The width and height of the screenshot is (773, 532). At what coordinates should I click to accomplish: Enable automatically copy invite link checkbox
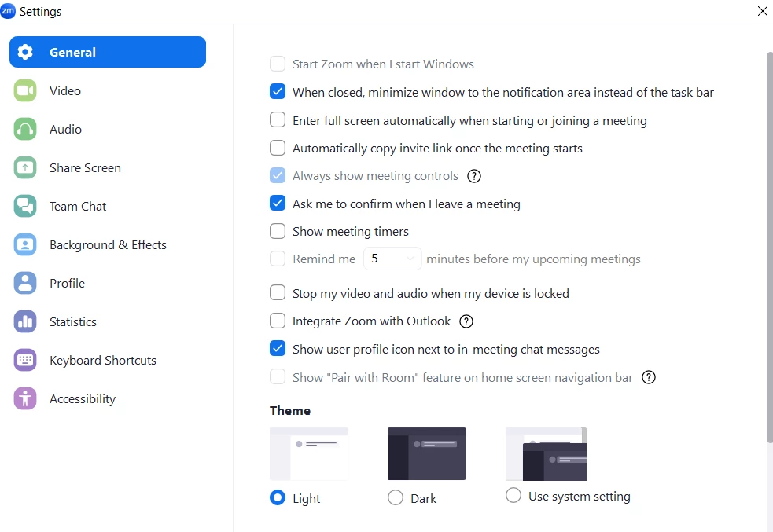(x=278, y=148)
